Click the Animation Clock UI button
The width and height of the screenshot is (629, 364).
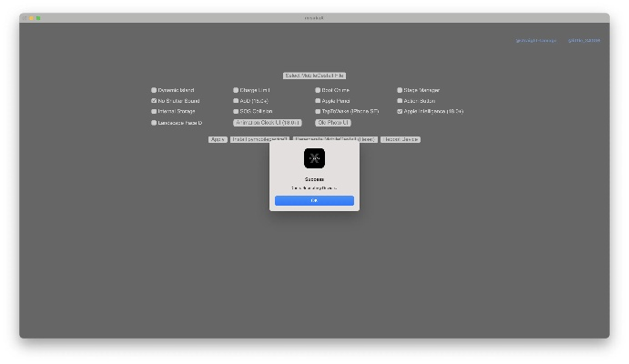point(267,123)
